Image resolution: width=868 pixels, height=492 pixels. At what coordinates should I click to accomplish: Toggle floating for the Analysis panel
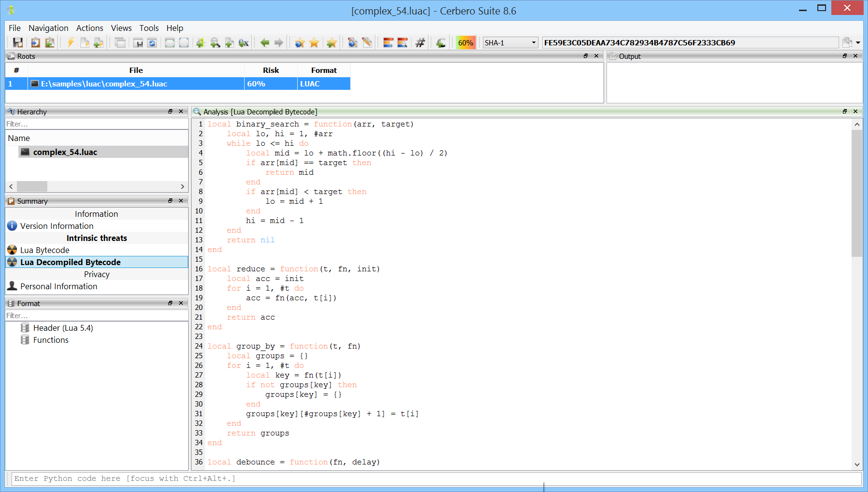[x=844, y=112]
